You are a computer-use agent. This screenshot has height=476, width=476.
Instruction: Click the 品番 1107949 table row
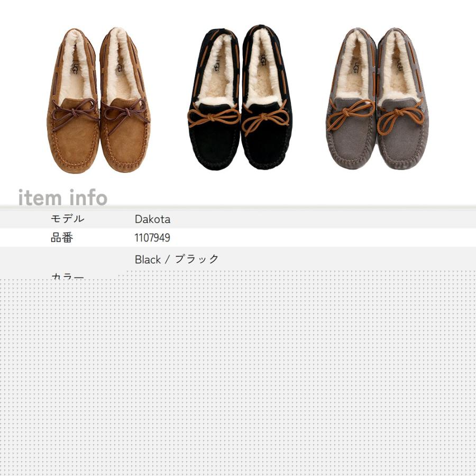[x=238, y=238]
